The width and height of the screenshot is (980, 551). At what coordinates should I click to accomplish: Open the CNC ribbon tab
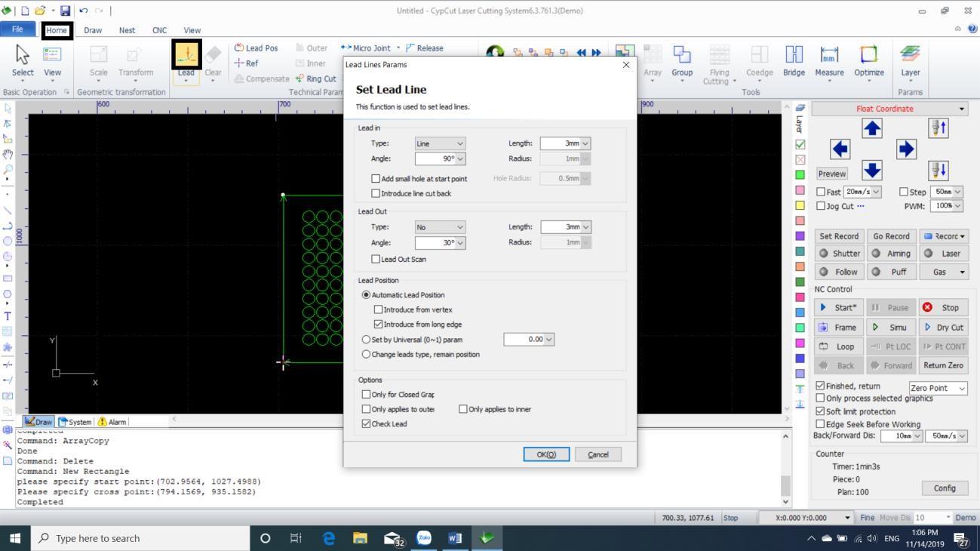(x=159, y=30)
